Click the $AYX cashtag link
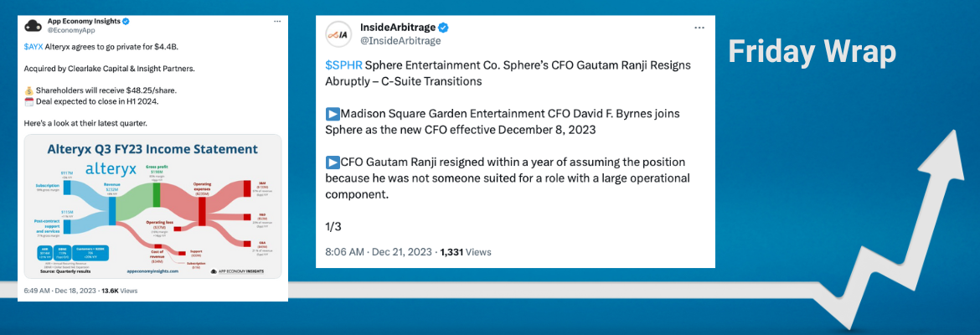This screenshot has width=980, height=335. click(x=34, y=46)
